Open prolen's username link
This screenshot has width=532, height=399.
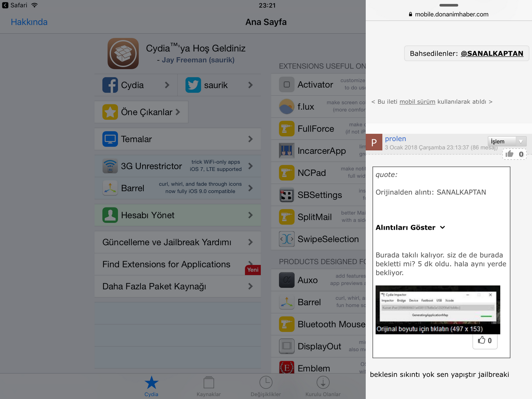395,139
